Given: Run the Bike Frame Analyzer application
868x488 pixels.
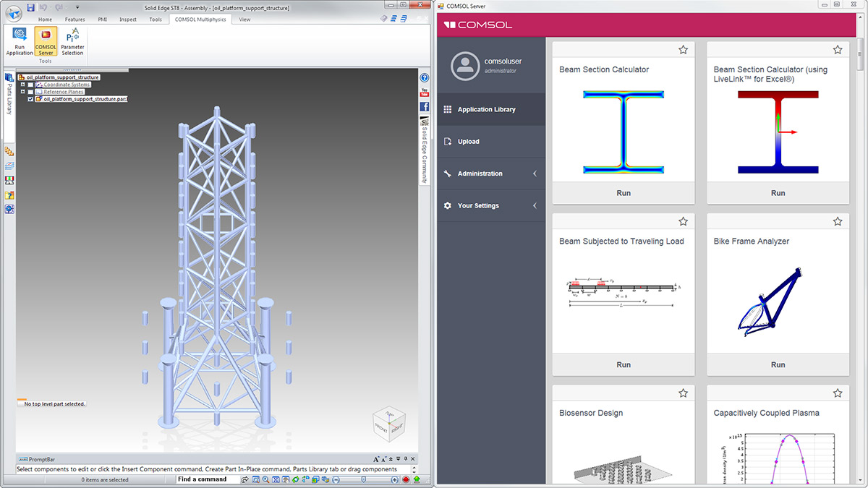Looking at the screenshot, I should click(x=778, y=364).
